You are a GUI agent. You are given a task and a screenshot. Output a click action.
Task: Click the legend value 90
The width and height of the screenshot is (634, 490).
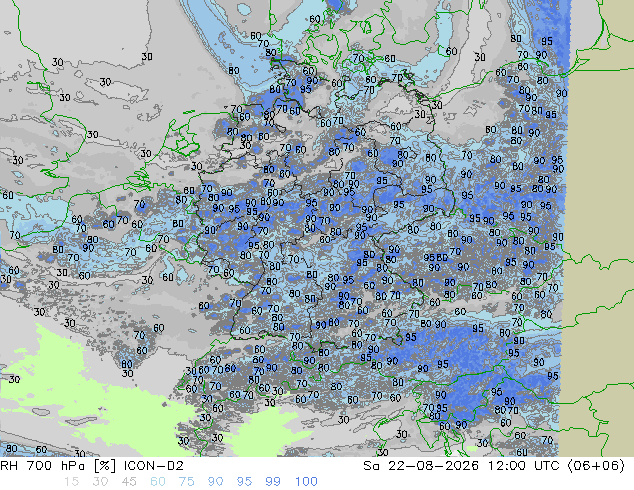pos(215,482)
